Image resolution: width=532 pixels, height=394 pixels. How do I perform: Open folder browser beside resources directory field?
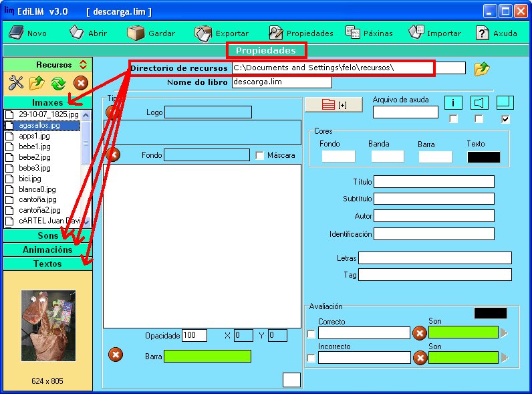(481, 68)
